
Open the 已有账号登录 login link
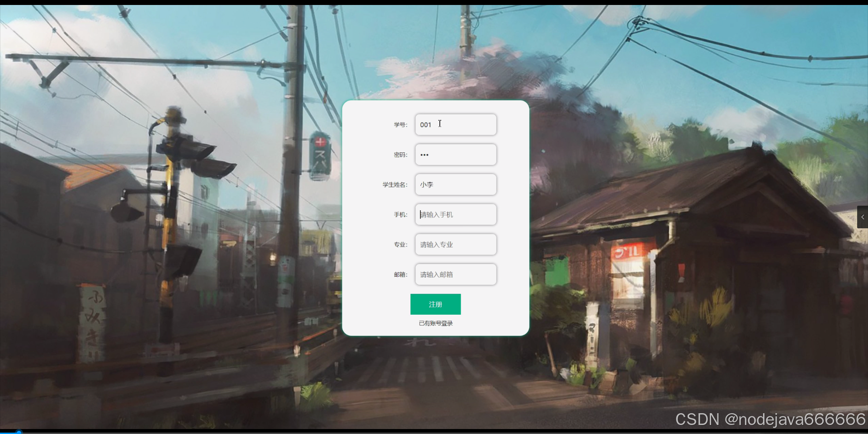coord(436,323)
